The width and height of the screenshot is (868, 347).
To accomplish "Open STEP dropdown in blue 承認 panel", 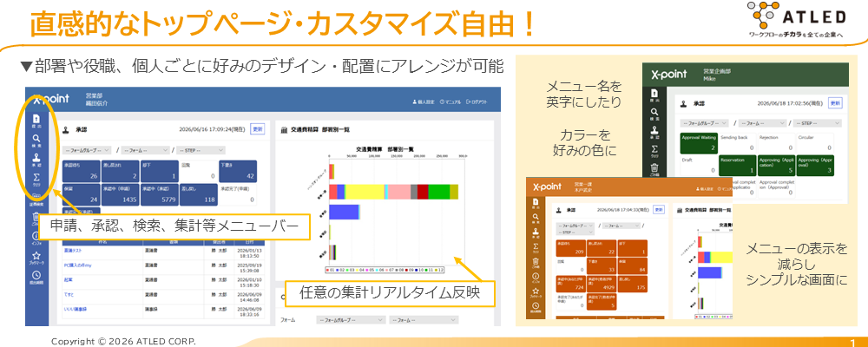I will tap(202, 150).
